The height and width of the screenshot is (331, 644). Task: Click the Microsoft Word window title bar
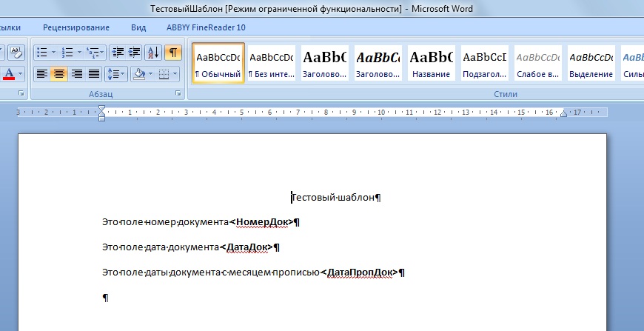(312, 9)
